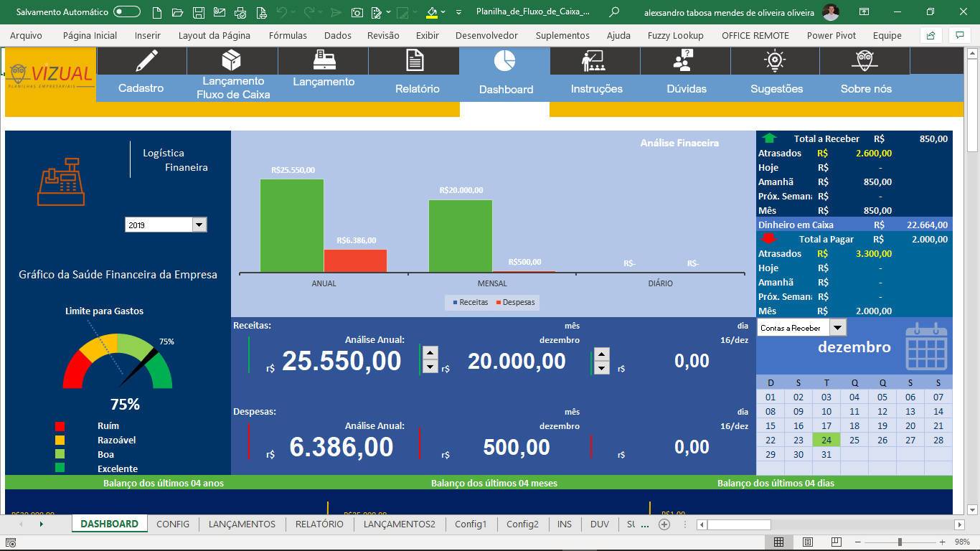Switch to normal view in status bar

(778, 542)
